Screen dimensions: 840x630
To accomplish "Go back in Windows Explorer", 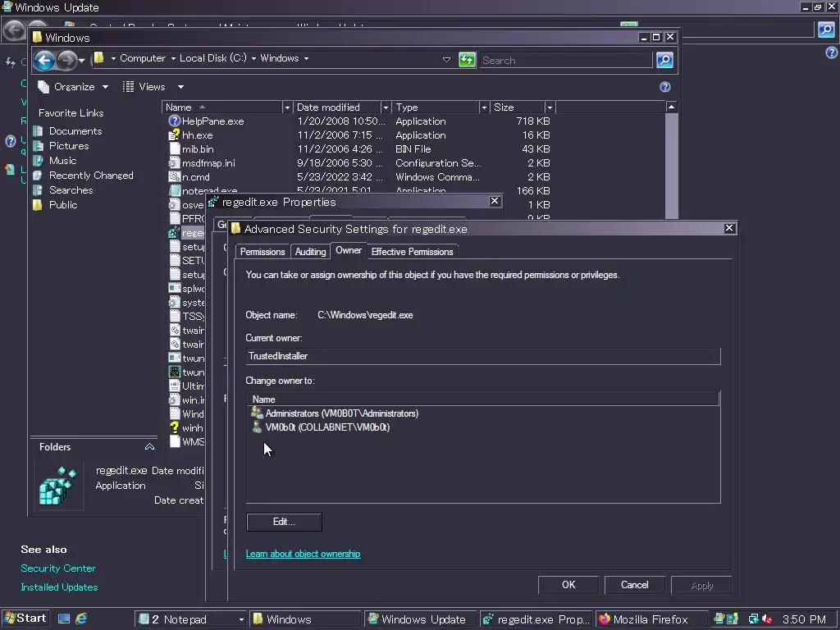I will (45, 60).
